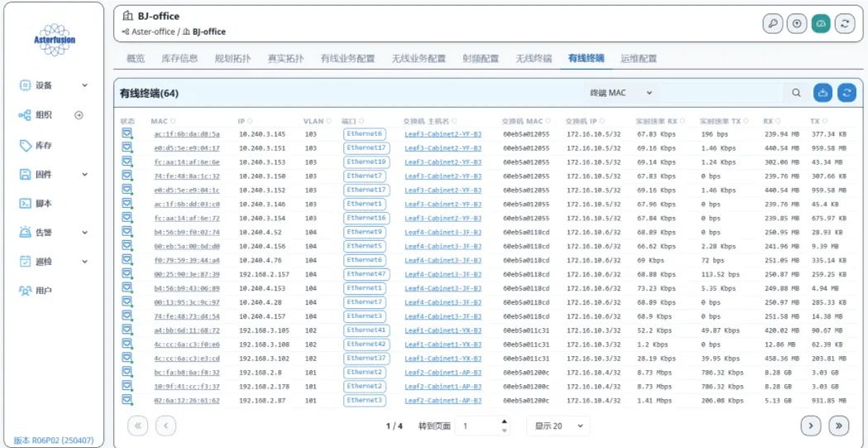Expand the 告警 chevron
This screenshot has width=868, height=448.
point(84,233)
